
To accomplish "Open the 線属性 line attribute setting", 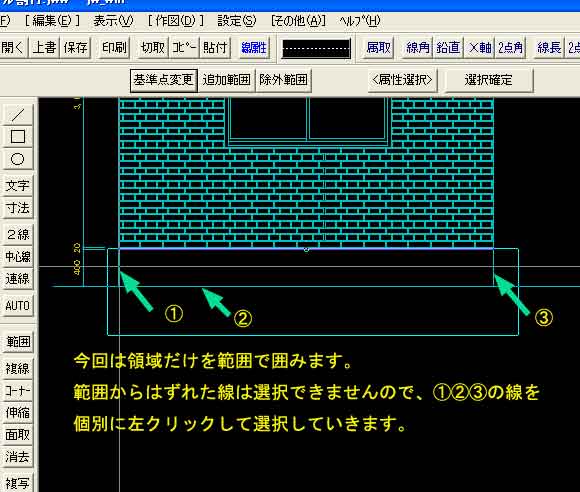I will coord(254,47).
